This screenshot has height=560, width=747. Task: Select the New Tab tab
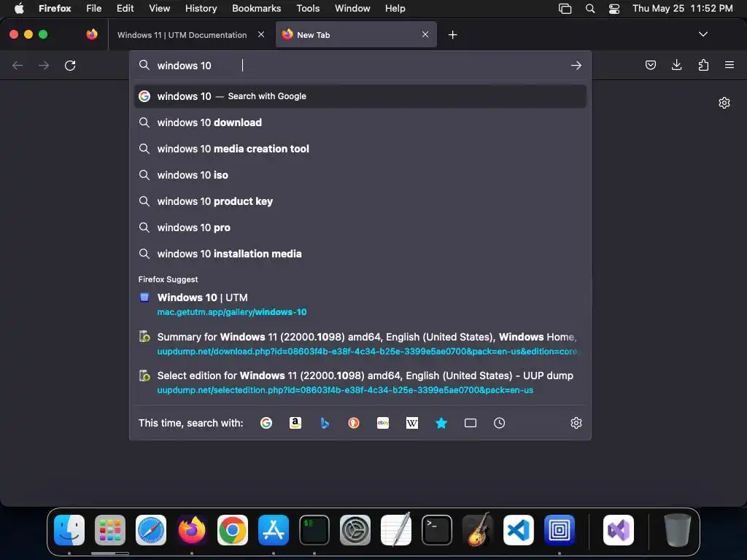pyautogui.click(x=356, y=34)
